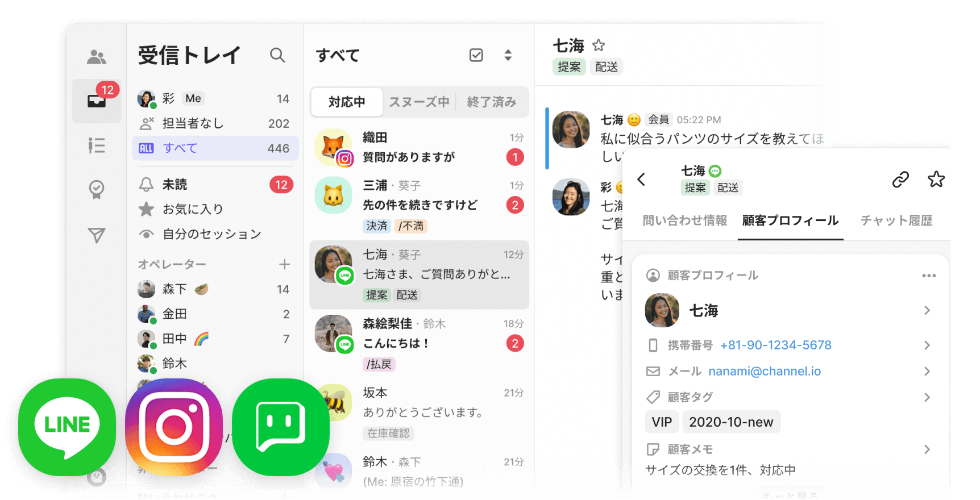
Task: Open the three-dot menu in 顧客プロフィール card
Action: tap(928, 276)
